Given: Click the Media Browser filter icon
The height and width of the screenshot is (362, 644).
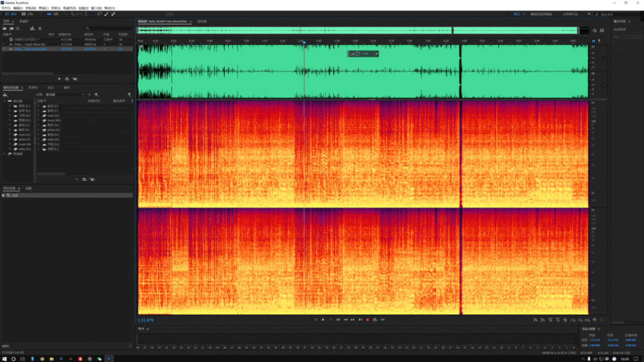Looking at the screenshot, I should [129, 94].
